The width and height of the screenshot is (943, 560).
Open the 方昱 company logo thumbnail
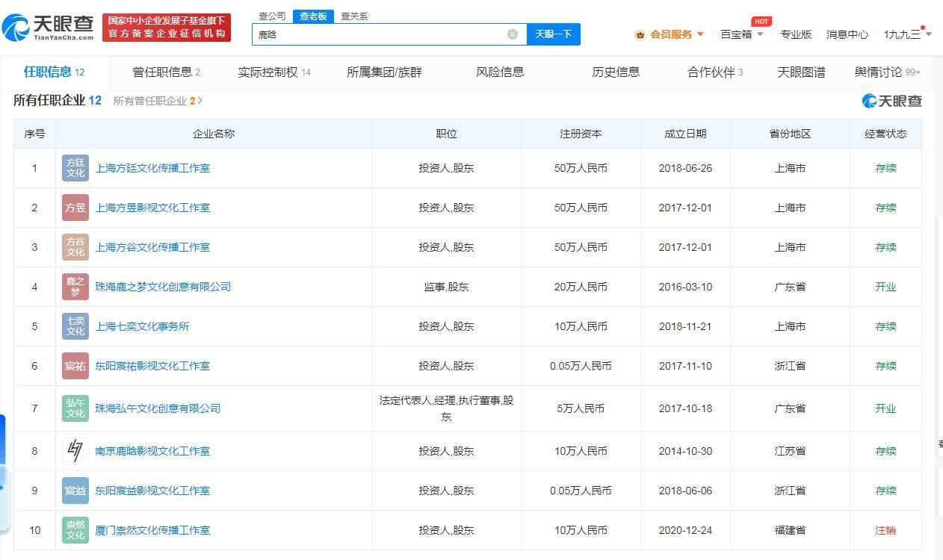pos(75,208)
